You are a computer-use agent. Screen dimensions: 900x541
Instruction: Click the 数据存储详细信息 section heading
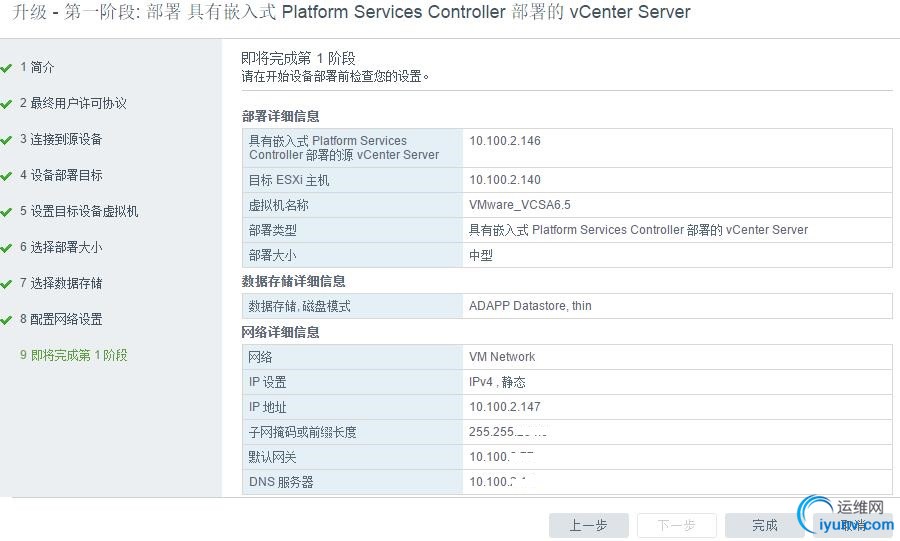pos(293,281)
